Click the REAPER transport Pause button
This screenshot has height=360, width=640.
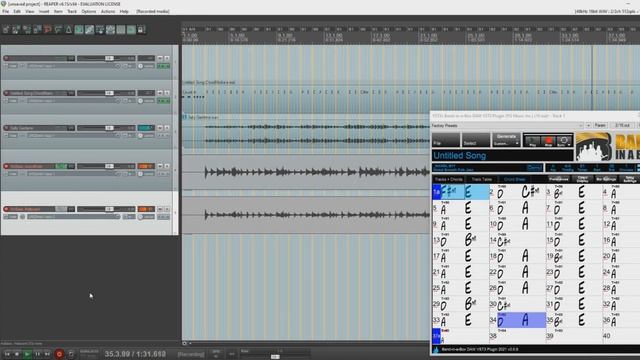[x=38, y=354]
